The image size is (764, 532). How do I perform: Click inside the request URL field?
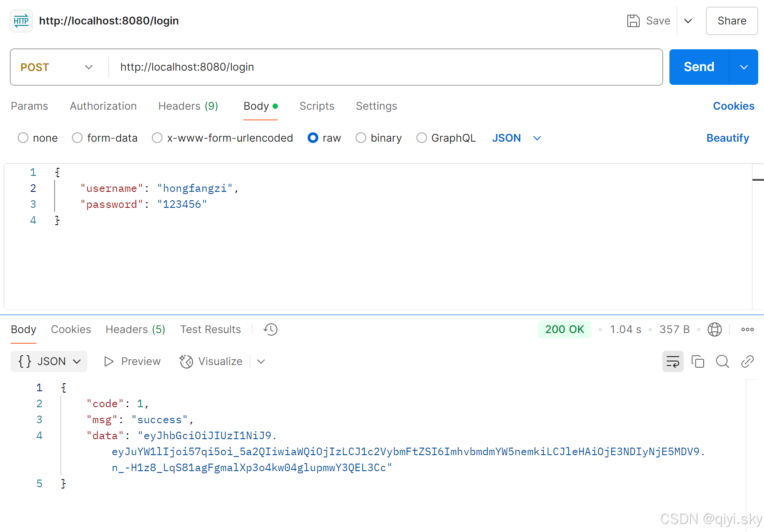coord(311,67)
